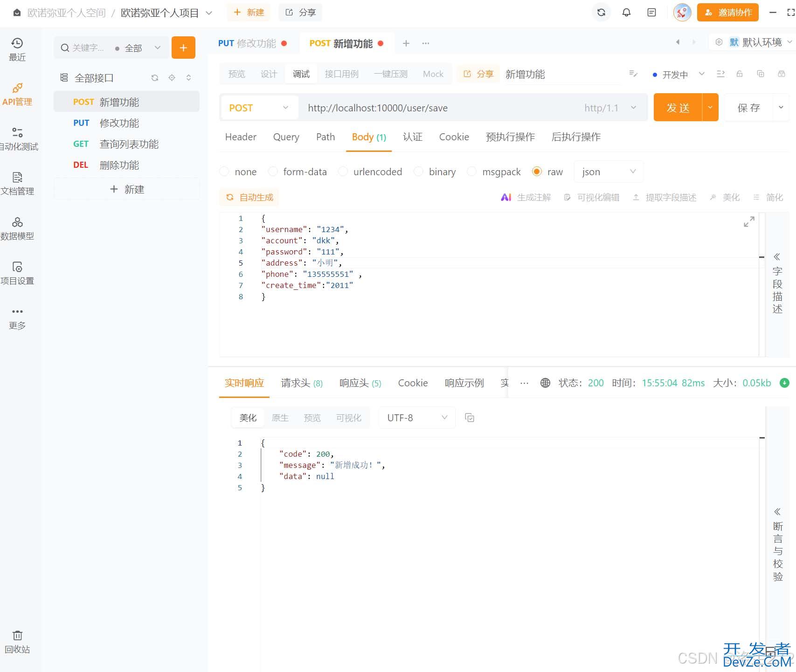Click the globe icon in response status bar
The image size is (796, 672).
click(x=545, y=383)
